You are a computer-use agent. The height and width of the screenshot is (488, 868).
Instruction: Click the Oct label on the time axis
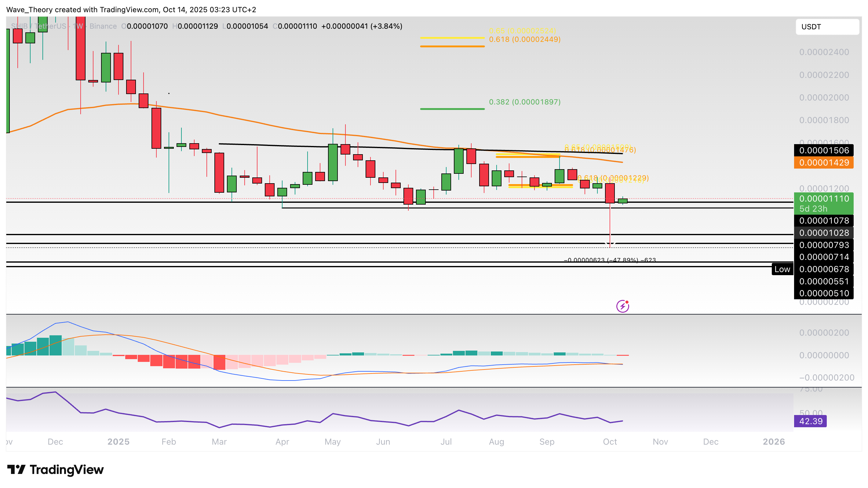[x=610, y=442]
